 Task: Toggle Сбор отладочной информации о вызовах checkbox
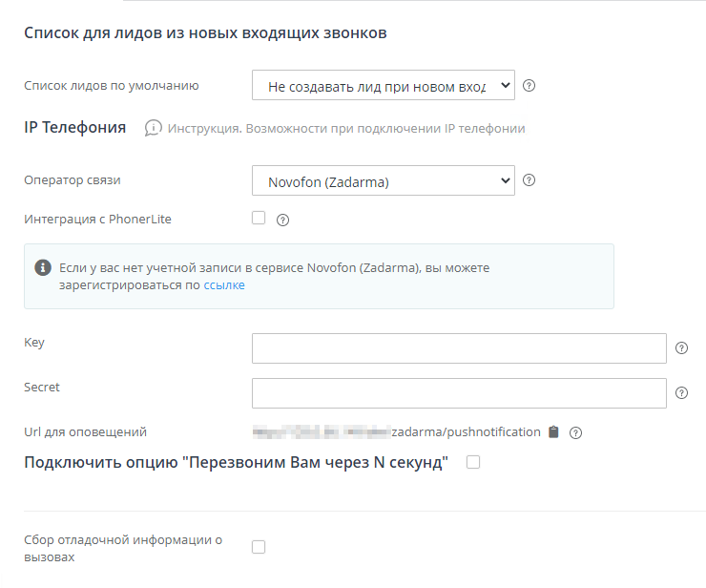(x=259, y=547)
